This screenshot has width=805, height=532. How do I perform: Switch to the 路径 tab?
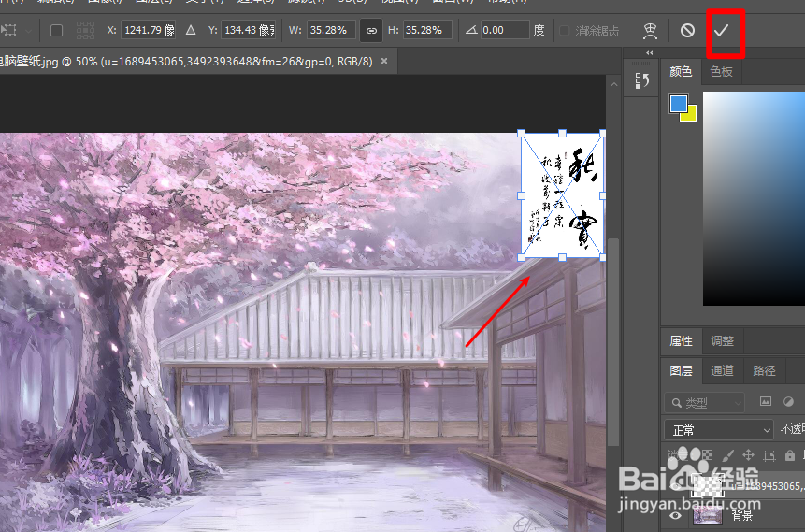coord(764,371)
